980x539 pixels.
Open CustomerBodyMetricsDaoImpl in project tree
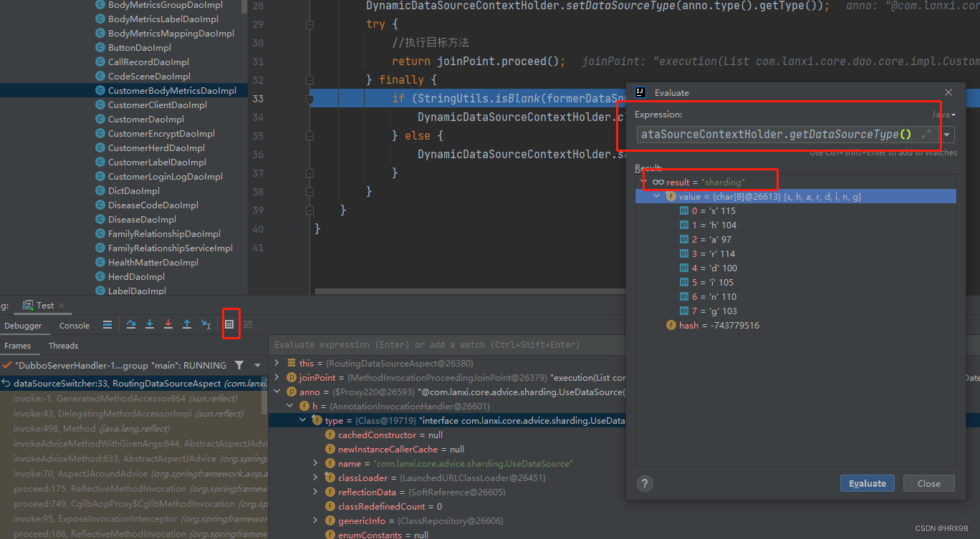tap(172, 91)
